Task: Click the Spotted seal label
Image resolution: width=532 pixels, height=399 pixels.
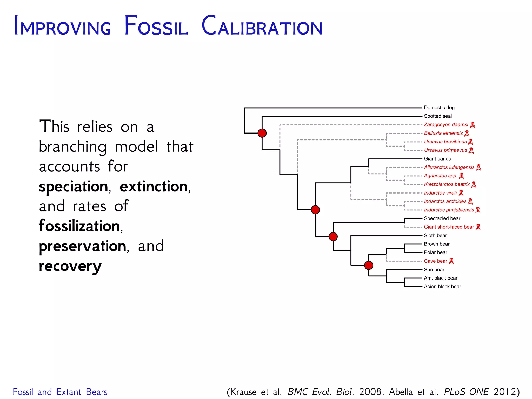Action: pos(438,116)
